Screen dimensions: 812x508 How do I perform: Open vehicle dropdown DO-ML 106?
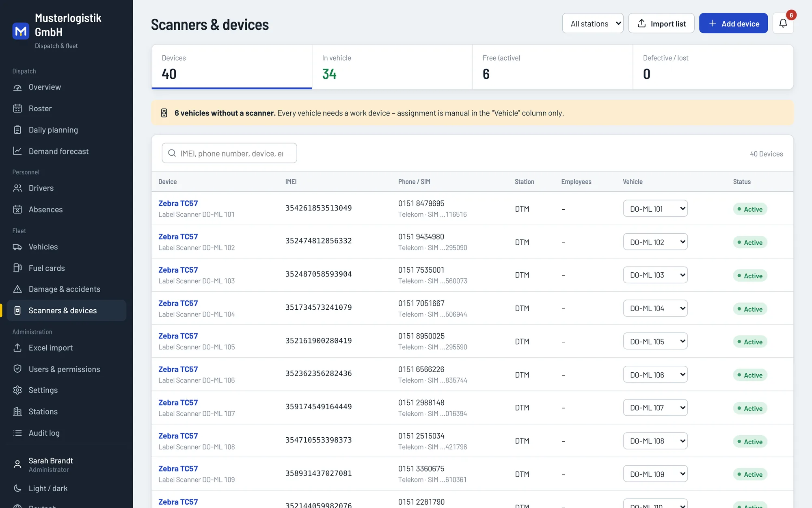tap(655, 375)
